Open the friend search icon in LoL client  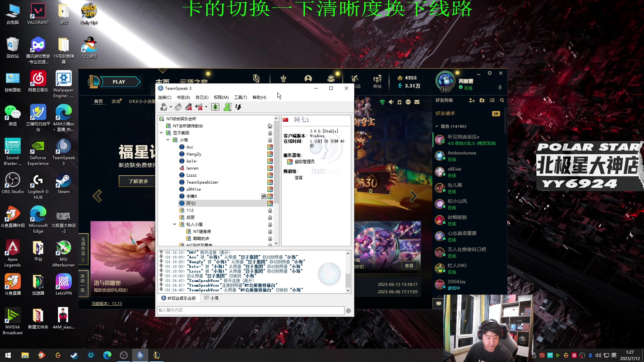click(502, 101)
